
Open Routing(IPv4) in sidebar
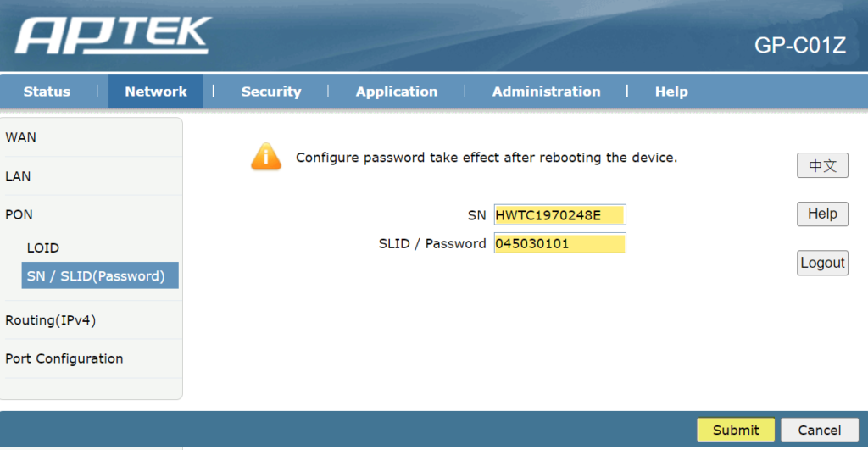point(51,320)
